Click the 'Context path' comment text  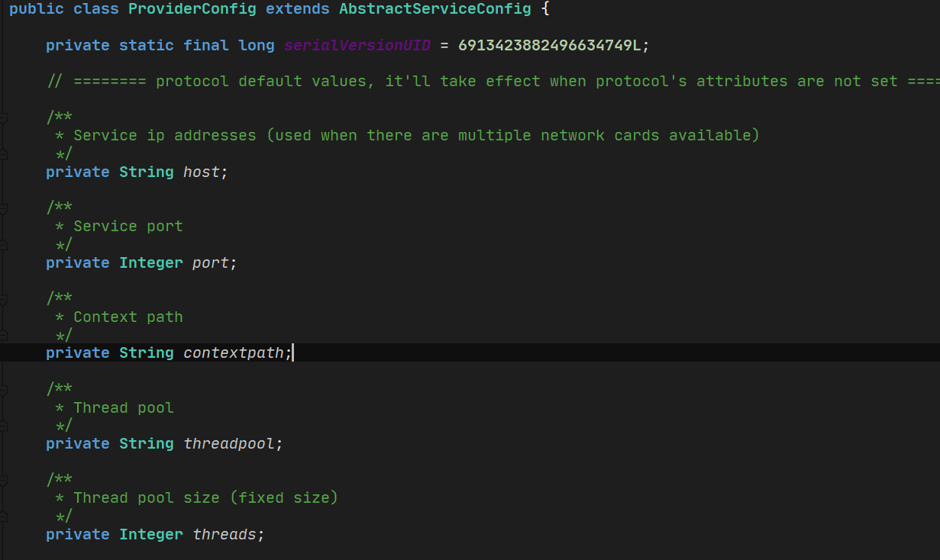(x=128, y=317)
